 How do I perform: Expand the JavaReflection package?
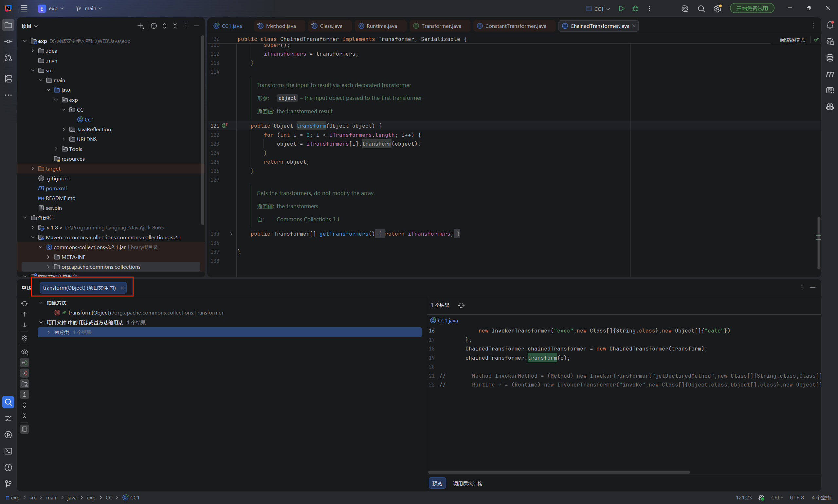coord(64,129)
